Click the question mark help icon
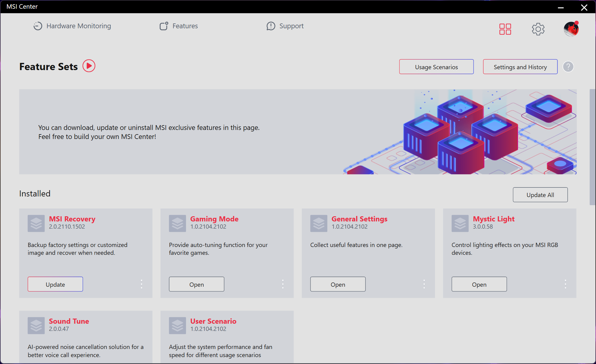Viewport: 596px width, 364px height. pos(568,67)
